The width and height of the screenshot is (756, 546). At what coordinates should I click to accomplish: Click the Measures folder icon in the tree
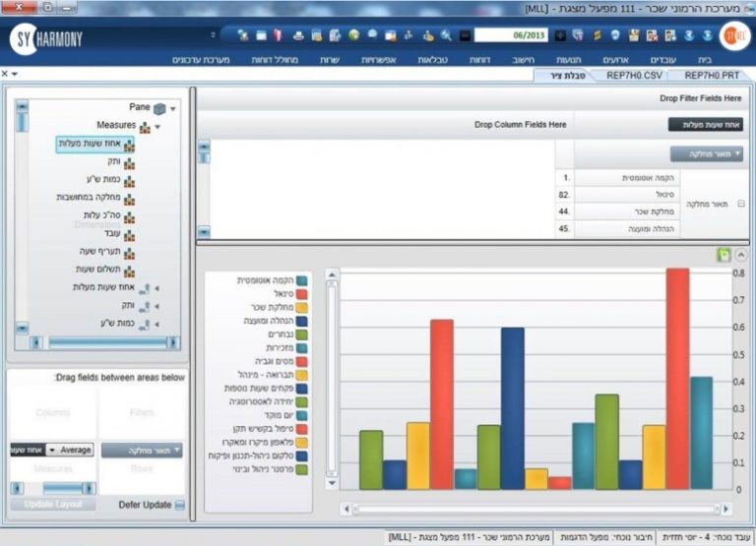click(146, 126)
